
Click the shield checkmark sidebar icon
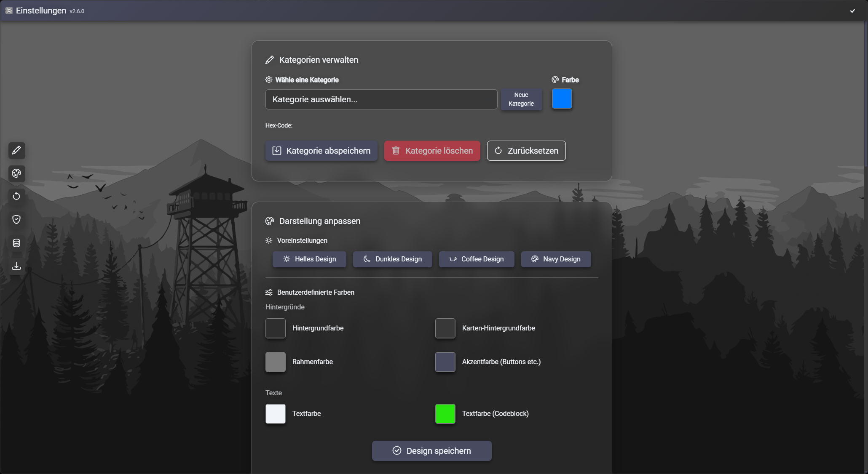(16, 219)
